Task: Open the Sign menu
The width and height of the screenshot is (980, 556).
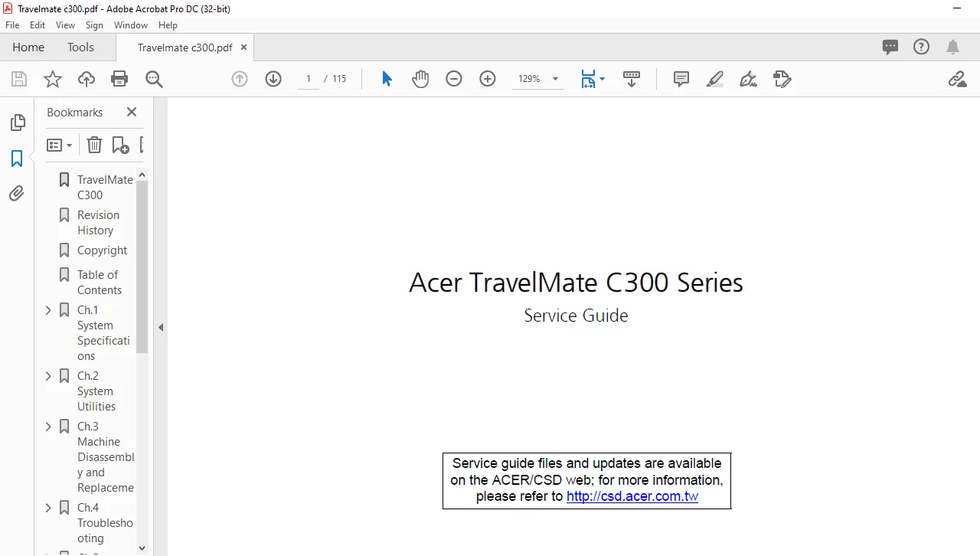Action: pos(94,25)
